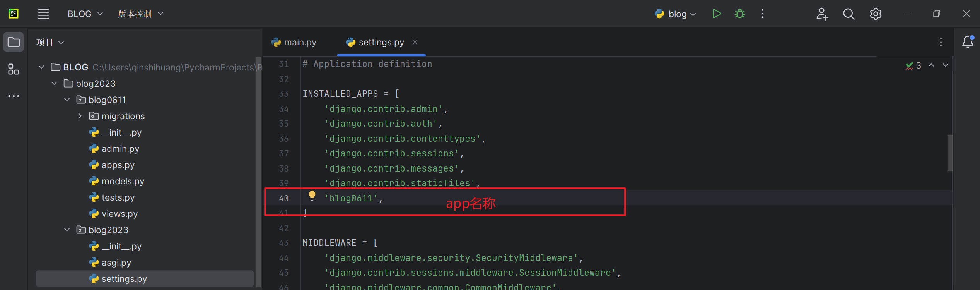This screenshot has height=290, width=980.
Task: Open the notifications bell
Action: click(x=968, y=42)
